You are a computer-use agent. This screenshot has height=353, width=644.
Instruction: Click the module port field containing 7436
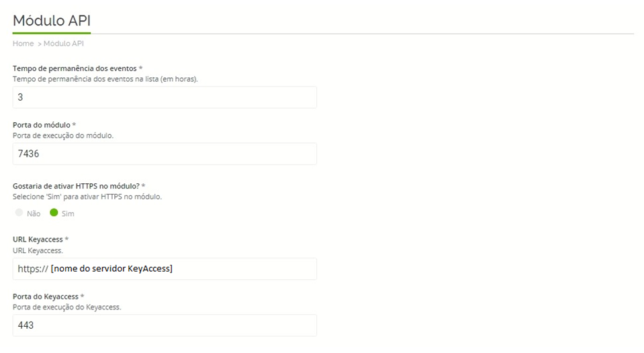(x=165, y=154)
